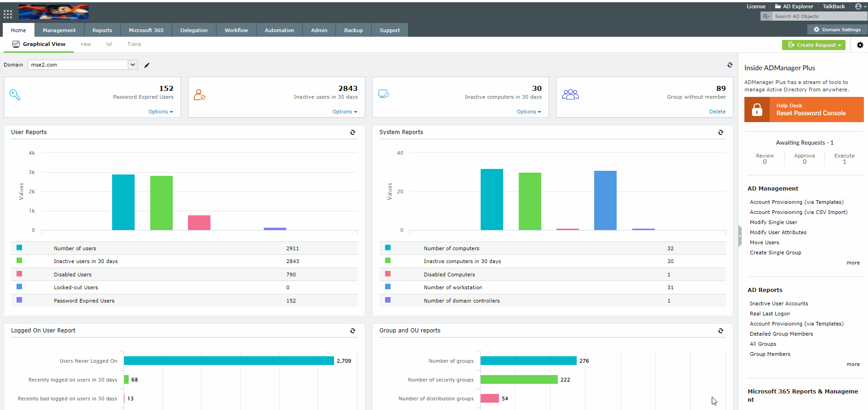Screen dimensions: 868x410
Task: Click 'Password Expired Users' legend row
Action: click(184, 300)
